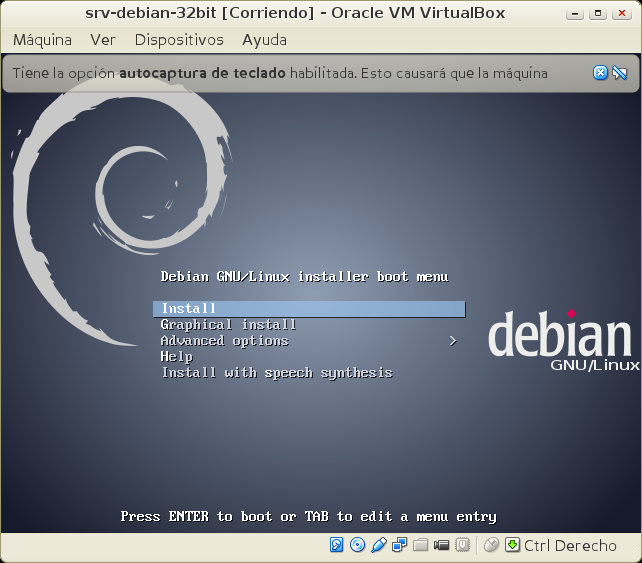
Task: Select the Help boot menu entry
Action: (x=177, y=357)
